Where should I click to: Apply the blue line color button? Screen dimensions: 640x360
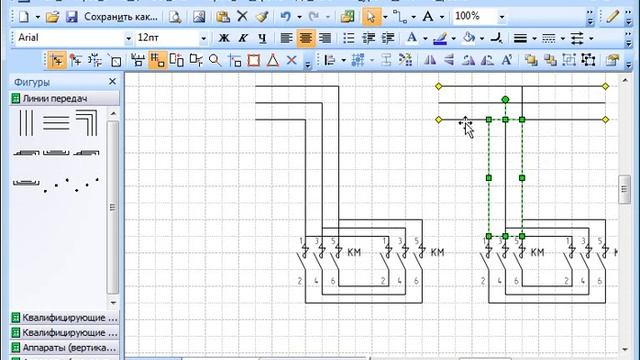click(440, 38)
